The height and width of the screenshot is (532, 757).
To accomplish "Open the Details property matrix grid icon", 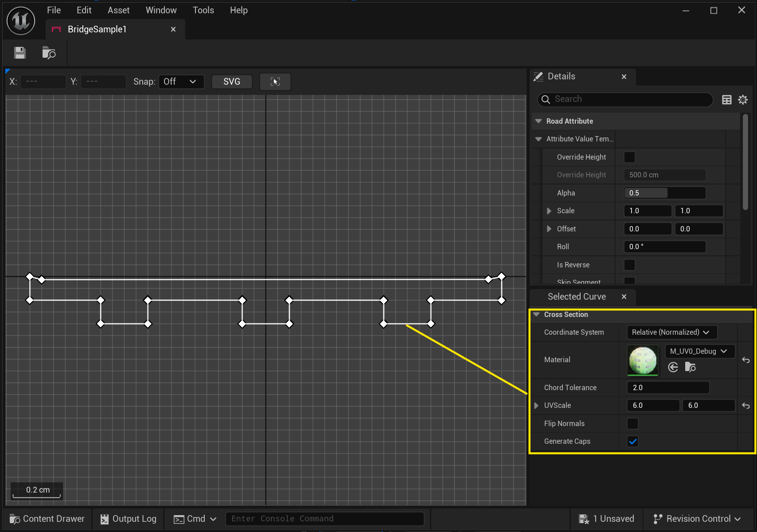I will (727, 100).
